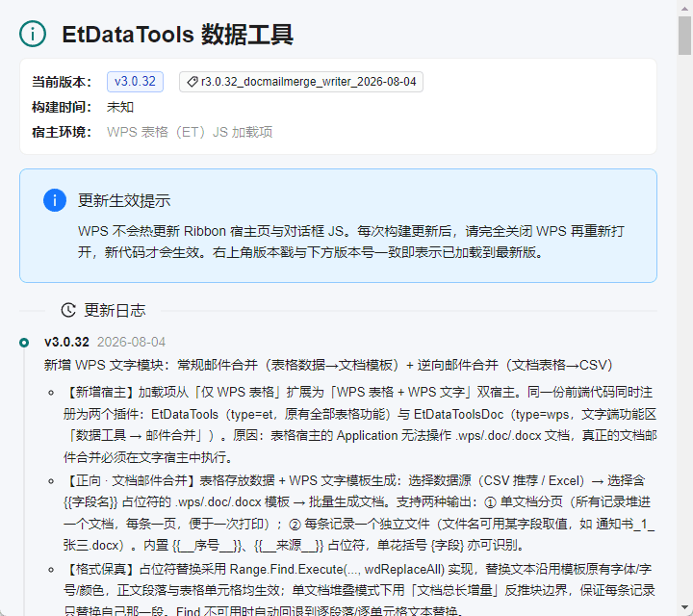Click the EtDataTools 数据工具 heading
693x616 pixels.
tap(177, 35)
